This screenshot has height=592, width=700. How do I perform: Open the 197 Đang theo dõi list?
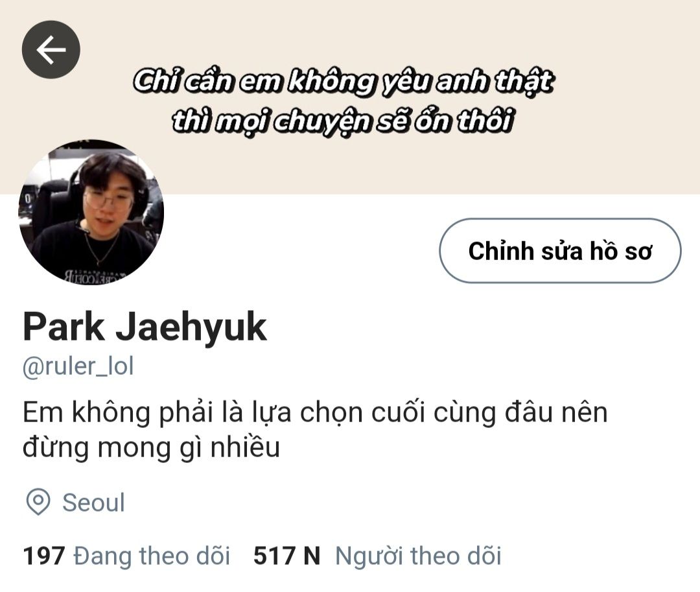[x=126, y=556]
